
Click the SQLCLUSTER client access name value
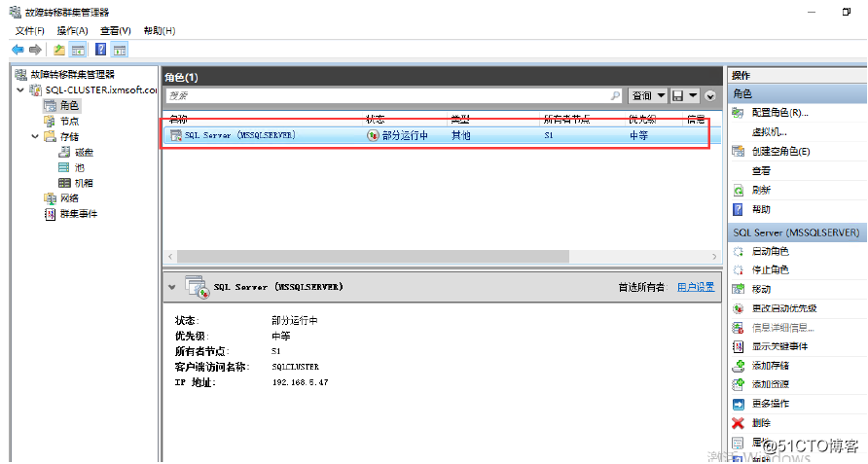[295, 367]
